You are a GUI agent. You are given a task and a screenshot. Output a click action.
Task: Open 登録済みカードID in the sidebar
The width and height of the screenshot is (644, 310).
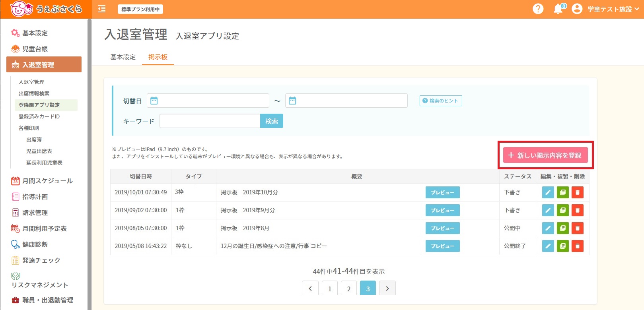(39, 116)
